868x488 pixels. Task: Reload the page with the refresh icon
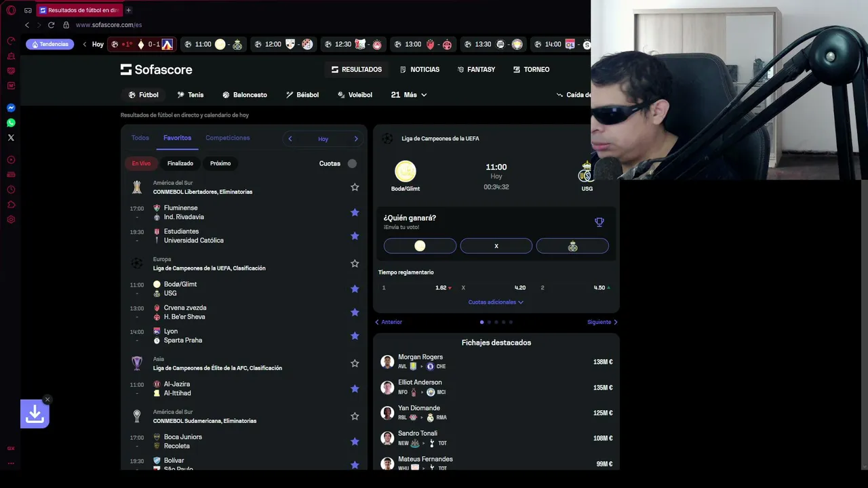point(51,25)
